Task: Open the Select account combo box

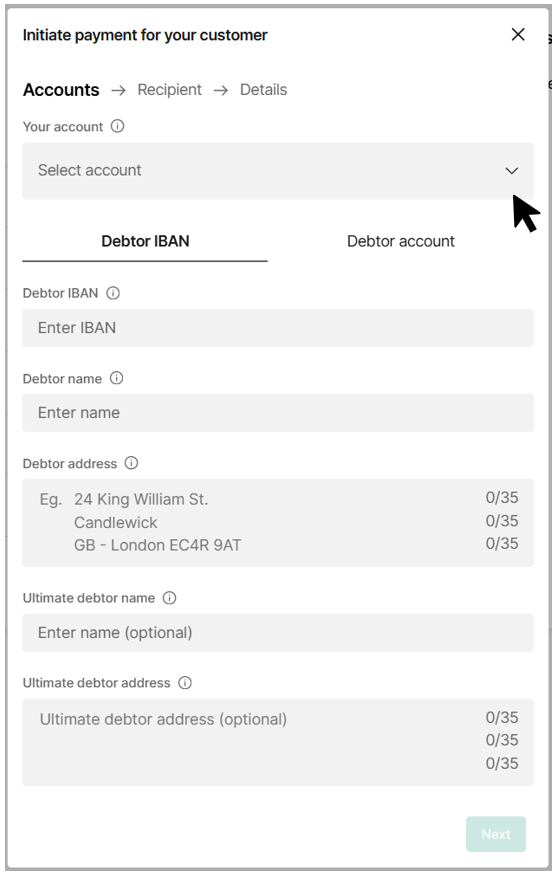Action: pyautogui.click(x=278, y=171)
